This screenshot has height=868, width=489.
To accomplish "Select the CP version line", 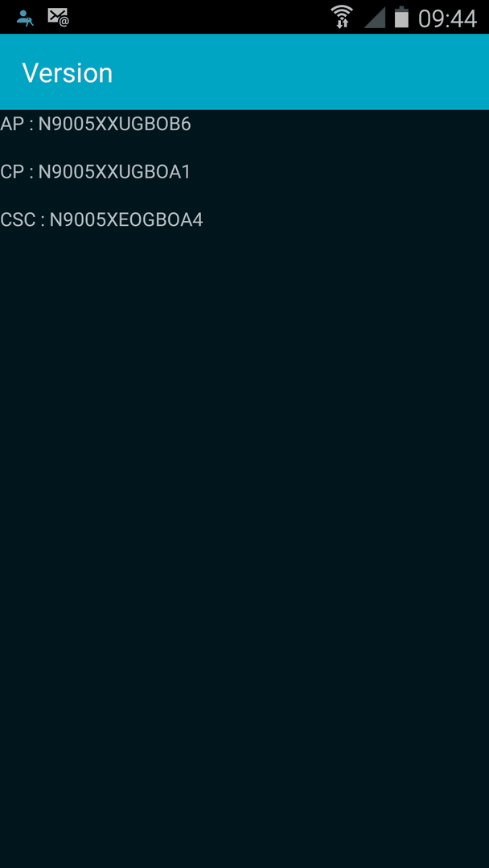I will (x=95, y=172).
